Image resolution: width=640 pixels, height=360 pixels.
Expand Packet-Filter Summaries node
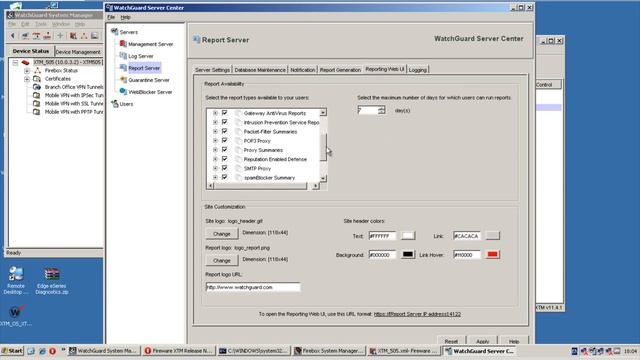215,131
